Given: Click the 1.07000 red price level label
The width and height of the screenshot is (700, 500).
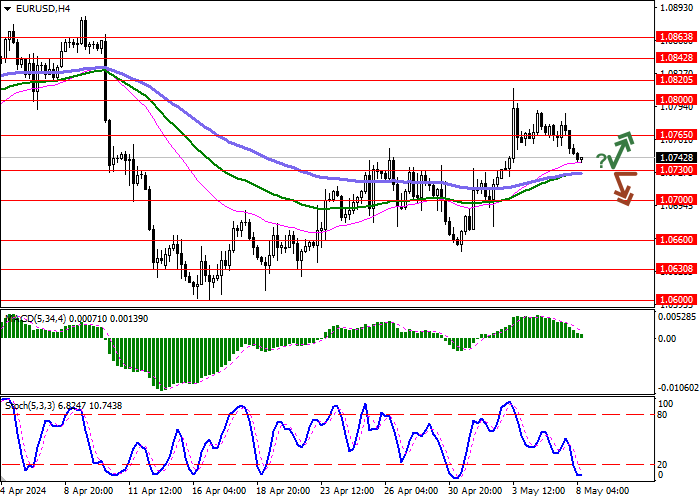Looking at the screenshot, I should coord(677,200).
